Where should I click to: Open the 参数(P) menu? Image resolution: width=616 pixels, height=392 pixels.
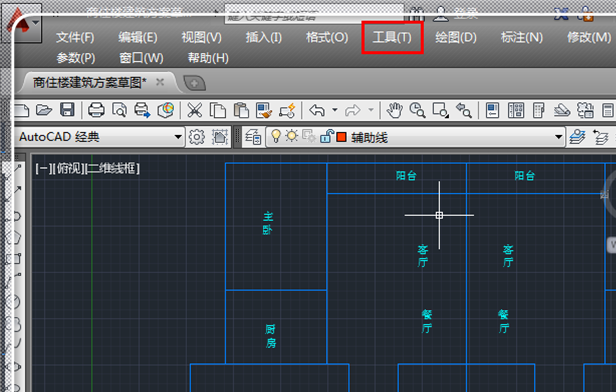point(76,58)
